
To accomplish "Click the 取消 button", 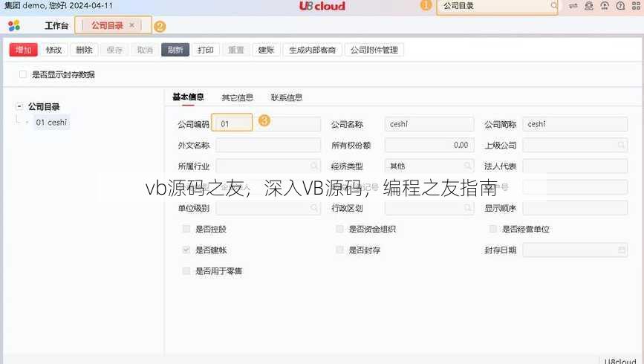I will pos(145,50).
